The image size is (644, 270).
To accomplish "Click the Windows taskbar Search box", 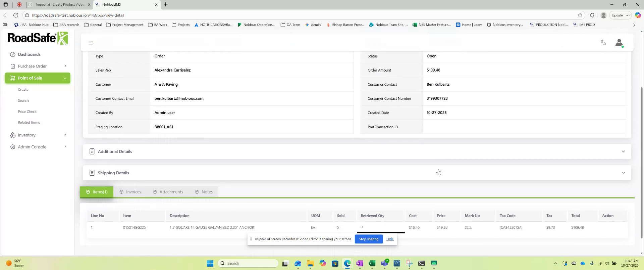I will (248, 263).
